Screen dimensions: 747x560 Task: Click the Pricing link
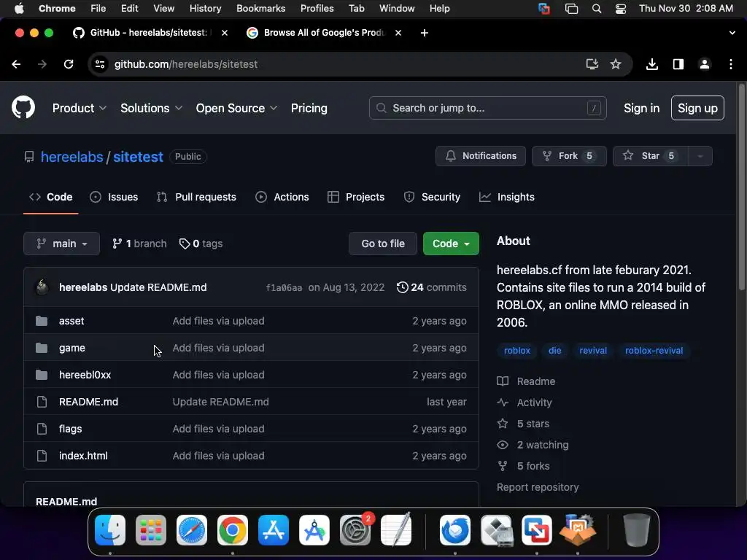[309, 108]
